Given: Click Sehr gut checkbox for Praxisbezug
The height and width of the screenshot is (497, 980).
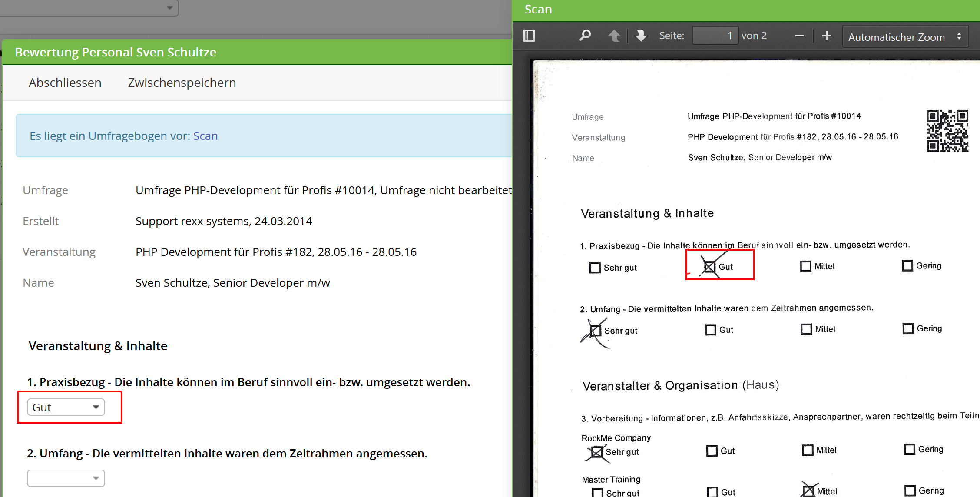Looking at the screenshot, I should pos(595,268).
